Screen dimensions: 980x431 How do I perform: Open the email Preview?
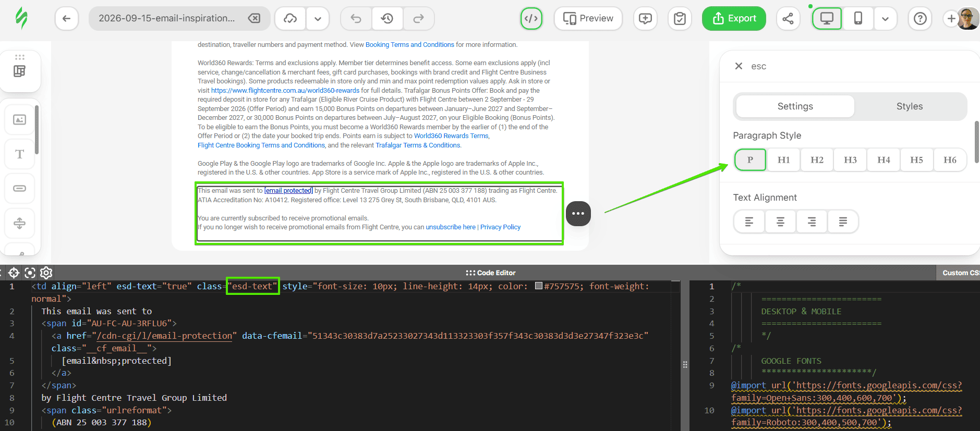588,19
